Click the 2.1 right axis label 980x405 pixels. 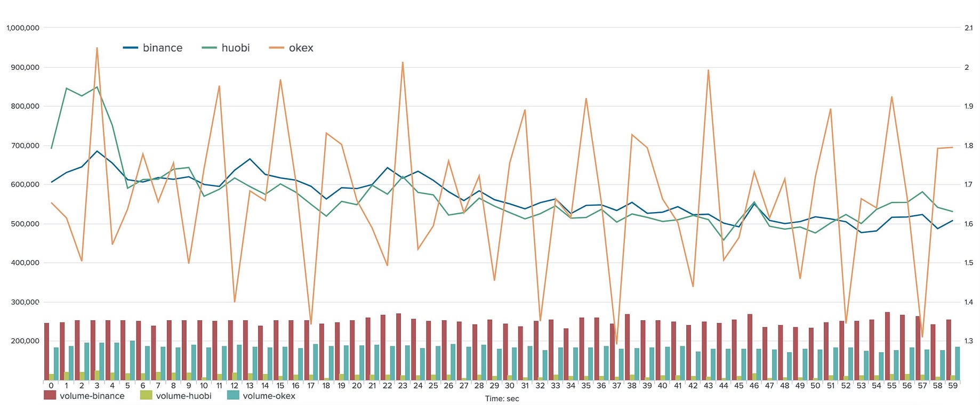click(x=969, y=28)
